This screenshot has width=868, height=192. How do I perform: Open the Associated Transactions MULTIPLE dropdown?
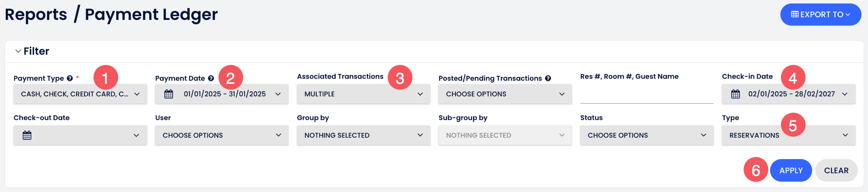point(363,94)
